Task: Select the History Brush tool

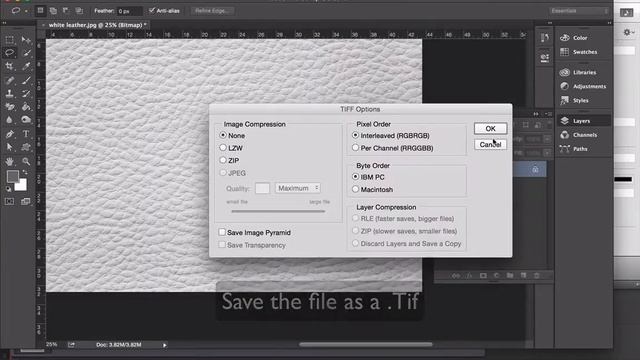Action: [26, 93]
